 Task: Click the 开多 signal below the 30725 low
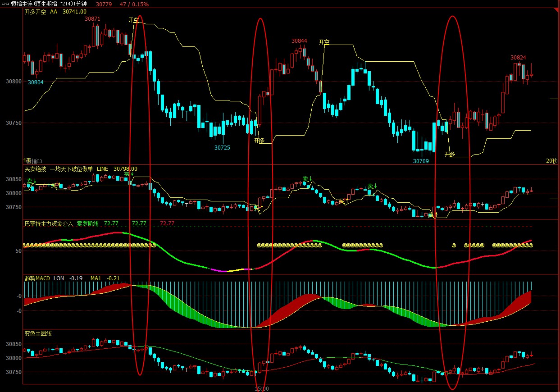pyautogui.click(x=259, y=141)
